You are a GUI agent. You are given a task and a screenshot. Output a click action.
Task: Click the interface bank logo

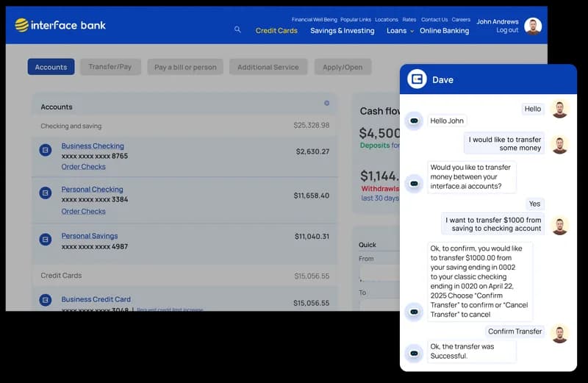click(x=60, y=25)
